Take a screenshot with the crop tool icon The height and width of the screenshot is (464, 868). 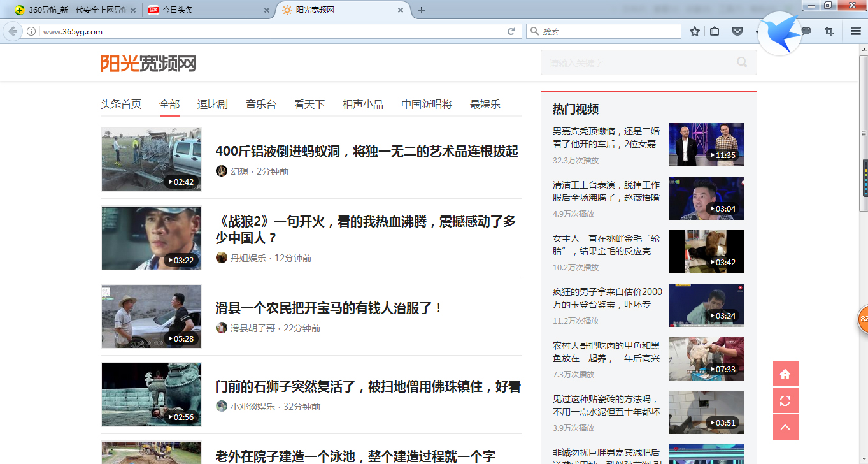tap(829, 31)
